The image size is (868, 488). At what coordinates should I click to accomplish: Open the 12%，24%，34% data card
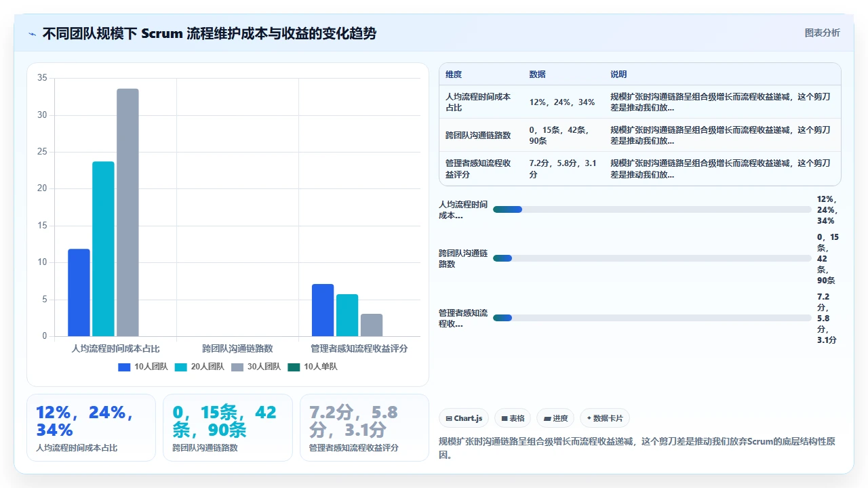[x=91, y=428]
